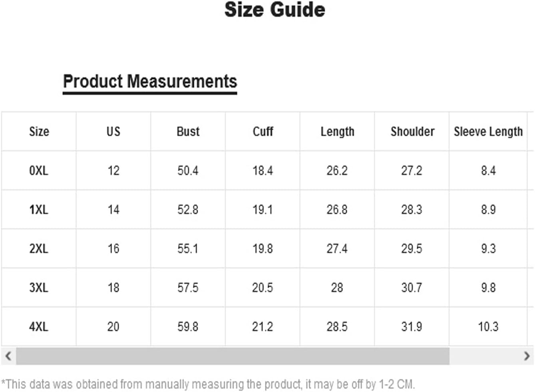Image resolution: width=535 pixels, height=392 pixels.
Task: Click the manual measurement disclaimer text
Action: pyautogui.click(x=208, y=384)
